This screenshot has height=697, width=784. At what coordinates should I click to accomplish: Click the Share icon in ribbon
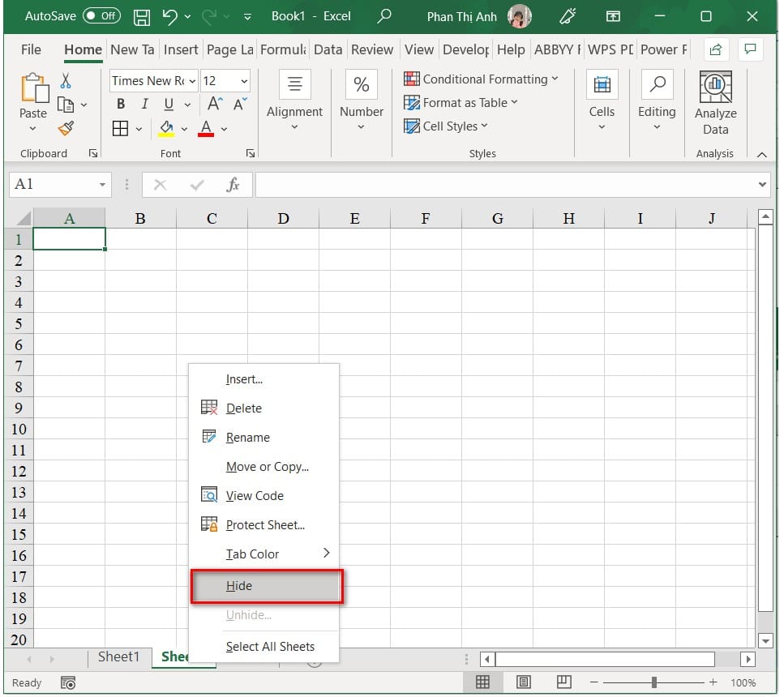(716, 49)
